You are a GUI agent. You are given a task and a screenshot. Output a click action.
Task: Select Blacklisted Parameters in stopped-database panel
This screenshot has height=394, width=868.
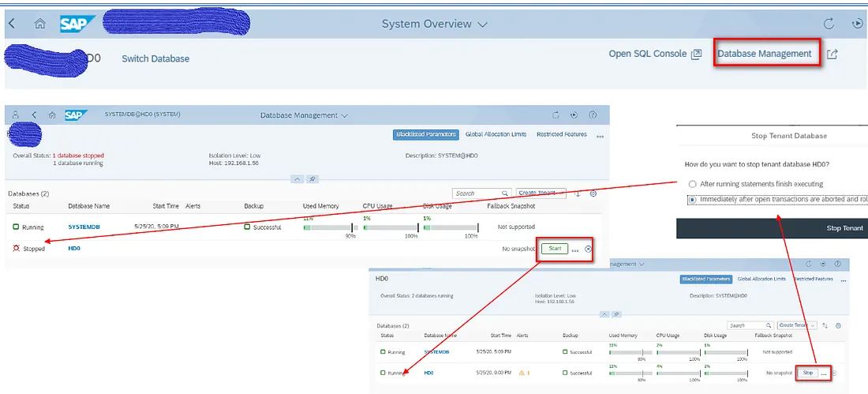click(426, 134)
